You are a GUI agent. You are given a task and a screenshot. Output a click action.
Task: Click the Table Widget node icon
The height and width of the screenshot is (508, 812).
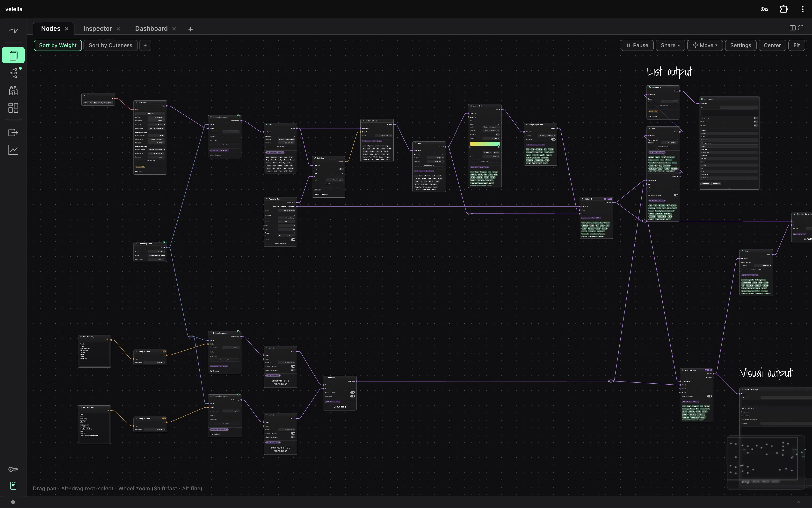pos(702,99)
